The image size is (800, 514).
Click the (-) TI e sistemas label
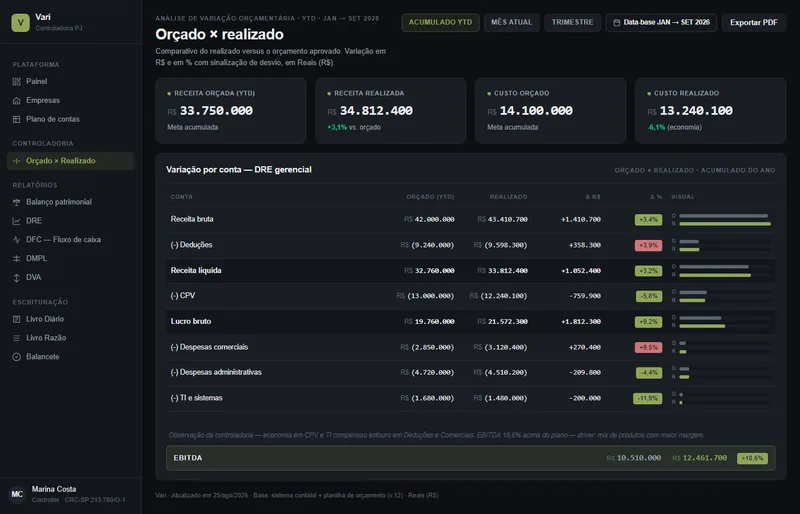[x=196, y=398]
